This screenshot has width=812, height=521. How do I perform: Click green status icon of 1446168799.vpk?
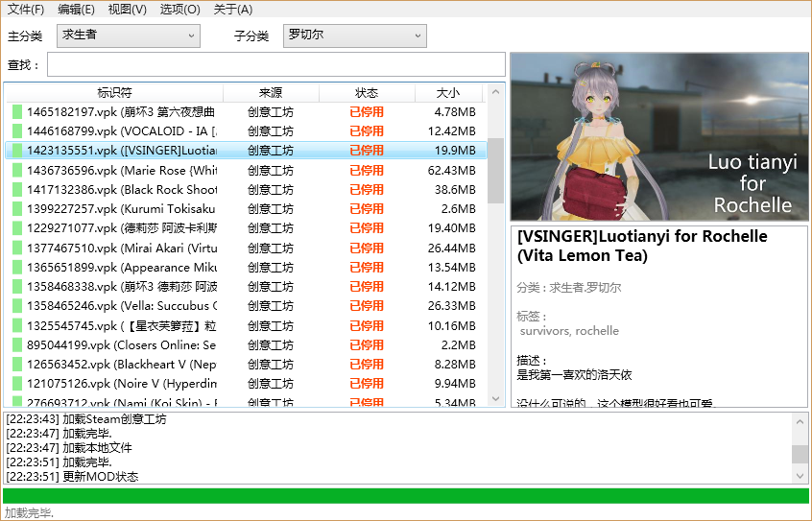(x=17, y=131)
